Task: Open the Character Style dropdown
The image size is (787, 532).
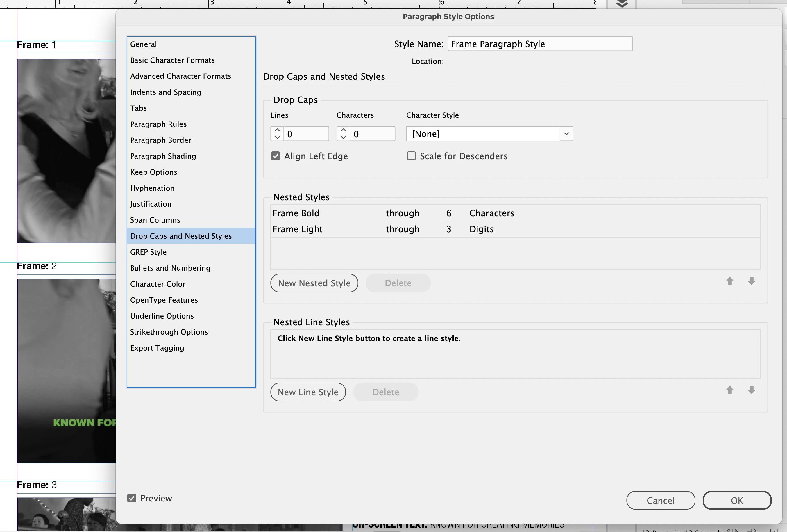Action: coord(566,134)
